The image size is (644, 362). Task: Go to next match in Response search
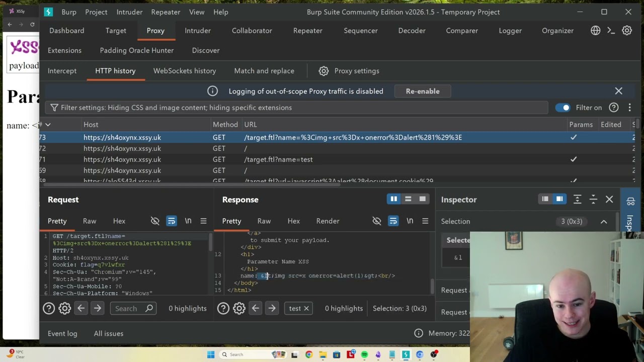click(x=272, y=308)
